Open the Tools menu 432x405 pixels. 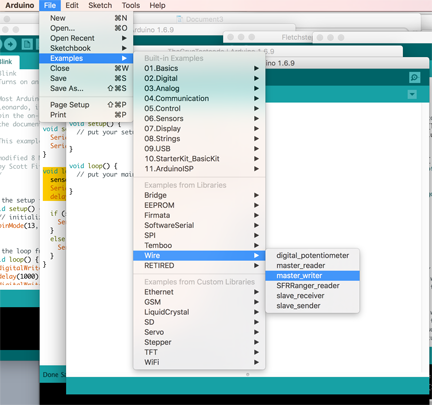131,5
